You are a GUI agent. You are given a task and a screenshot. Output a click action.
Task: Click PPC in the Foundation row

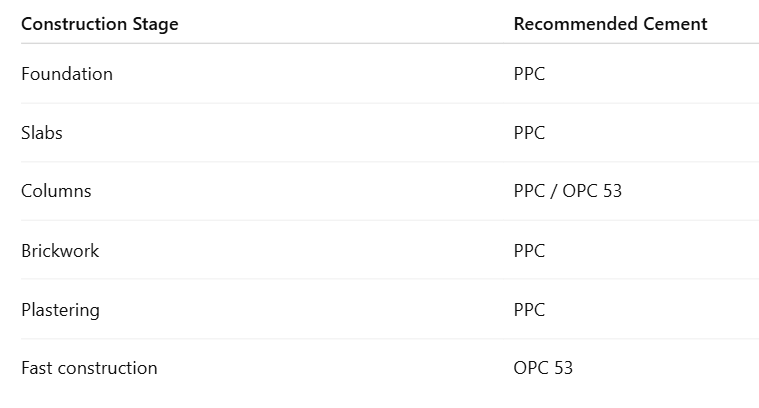tap(529, 74)
